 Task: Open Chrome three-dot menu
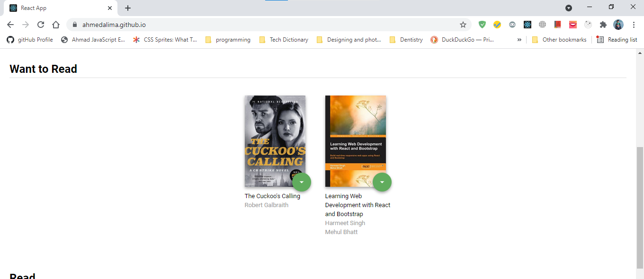pyautogui.click(x=634, y=25)
